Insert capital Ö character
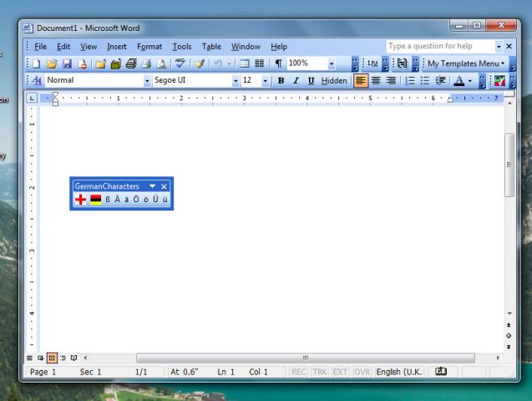This screenshot has height=401, width=532. (x=136, y=200)
